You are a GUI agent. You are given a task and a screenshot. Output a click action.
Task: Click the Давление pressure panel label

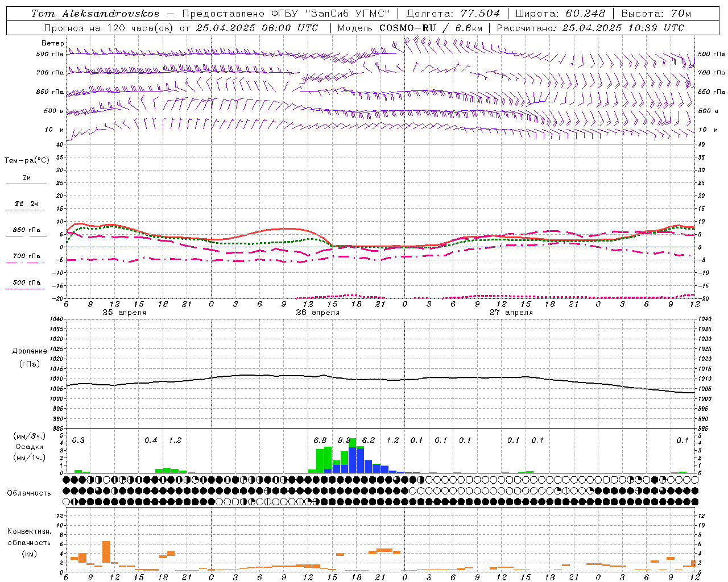pos(30,351)
